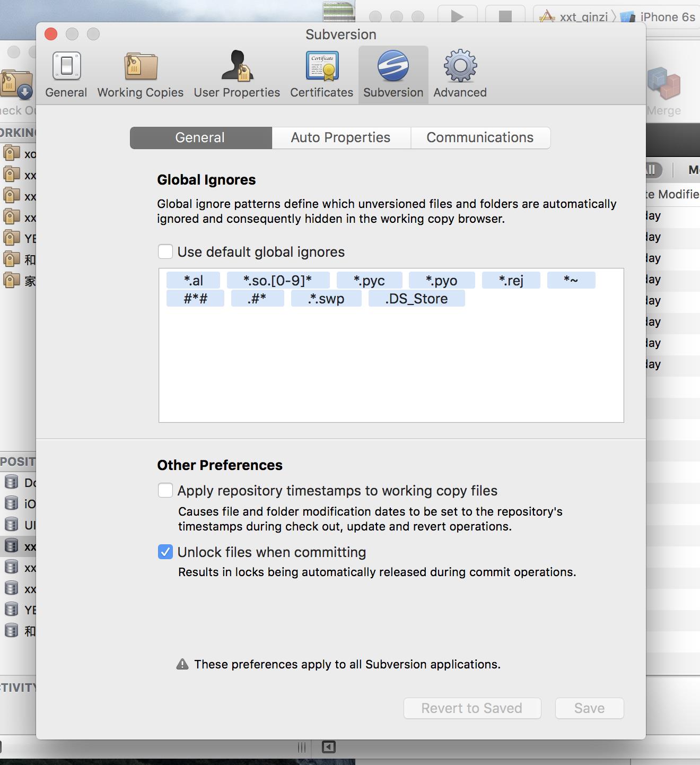Viewport: 700px width, 765px height.
Task: Select the *.pyo ignore pattern token
Action: click(441, 280)
